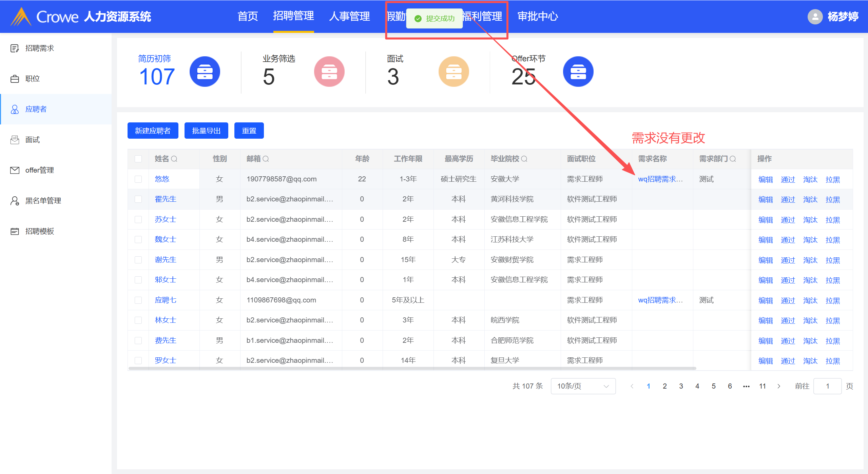Image resolution: width=868 pixels, height=474 pixels.
Task: Click the user avatar icon for 杨梦婷
Action: (815, 16)
